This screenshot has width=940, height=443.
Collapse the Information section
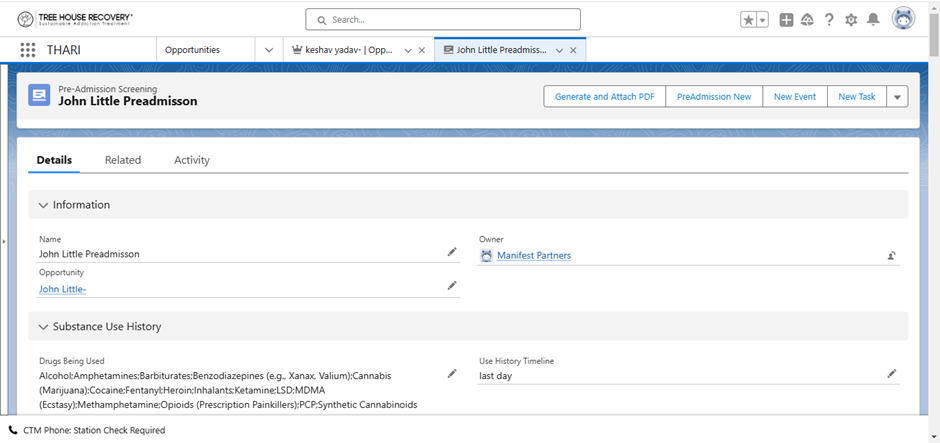pyautogui.click(x=44, y=205)
